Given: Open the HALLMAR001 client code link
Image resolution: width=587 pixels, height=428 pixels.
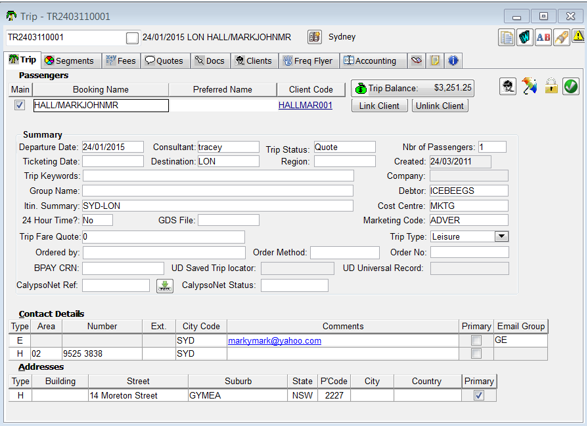Looking at the screenshot, I should (305, 106).
